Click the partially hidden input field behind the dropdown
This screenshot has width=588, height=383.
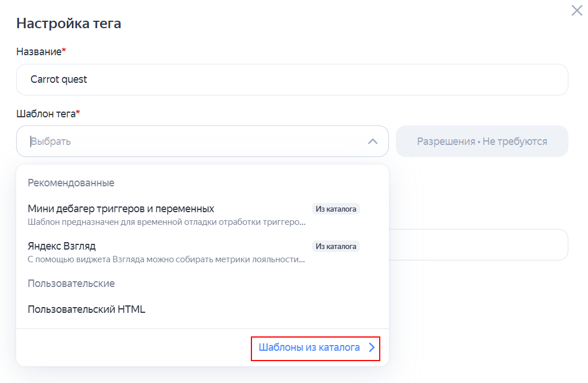click(x=478, y=245)
